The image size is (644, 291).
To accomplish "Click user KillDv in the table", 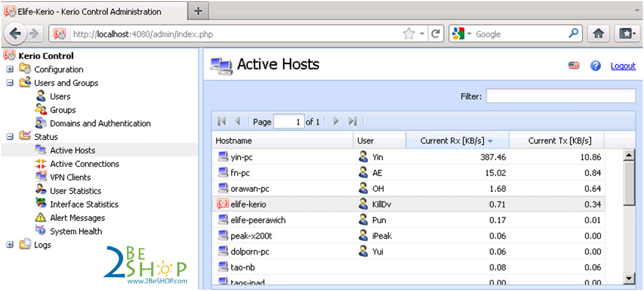I will click(x=381, y=204).
